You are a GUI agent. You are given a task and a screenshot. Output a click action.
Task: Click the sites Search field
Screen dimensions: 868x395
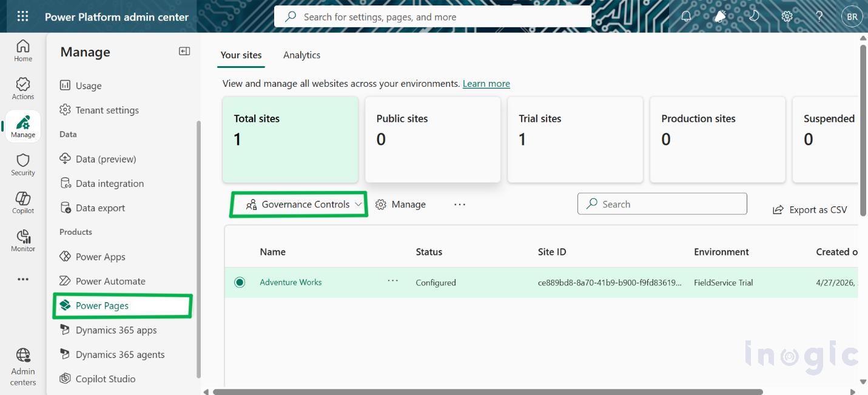(x=662, y=204)
